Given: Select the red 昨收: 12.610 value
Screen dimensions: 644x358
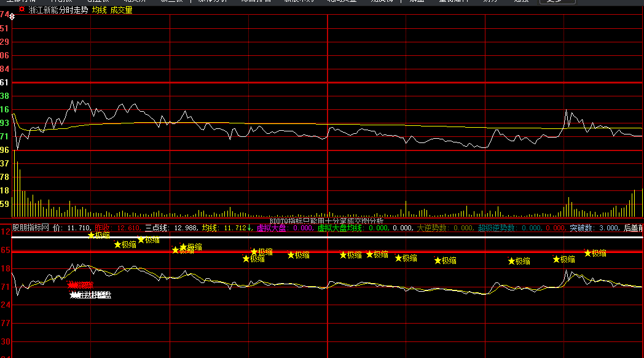Looking at the screenshot, I should [x=117, y=228].
